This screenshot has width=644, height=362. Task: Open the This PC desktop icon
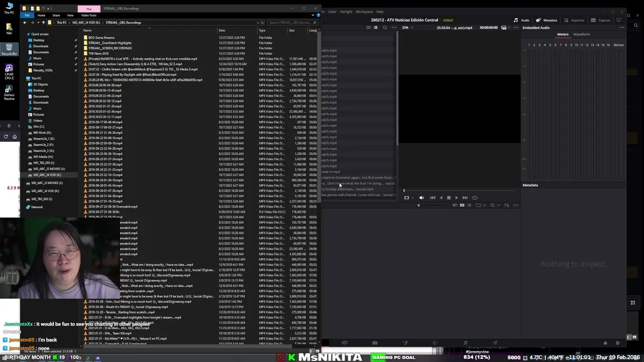[x=9, y=8]
